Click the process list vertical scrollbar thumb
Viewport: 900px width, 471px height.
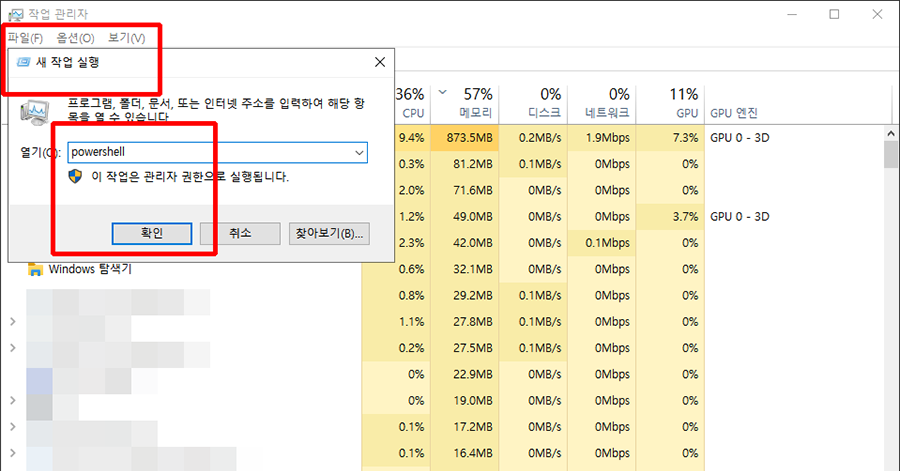[x=891, y=154]
